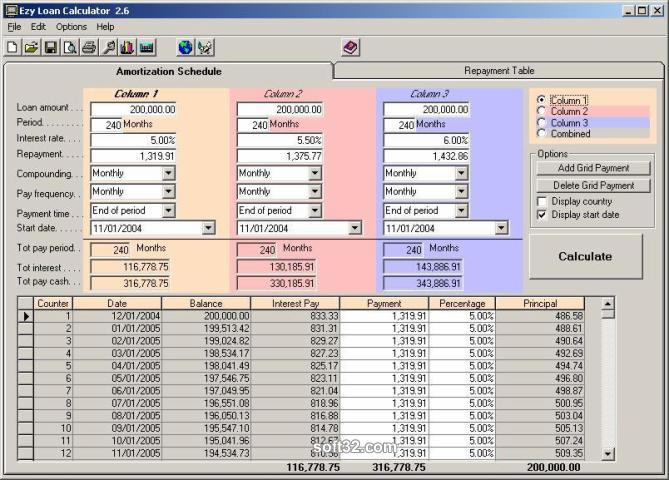
Task: Expand Column 3 Compounding dropdown
Action: tap(461, 173)
